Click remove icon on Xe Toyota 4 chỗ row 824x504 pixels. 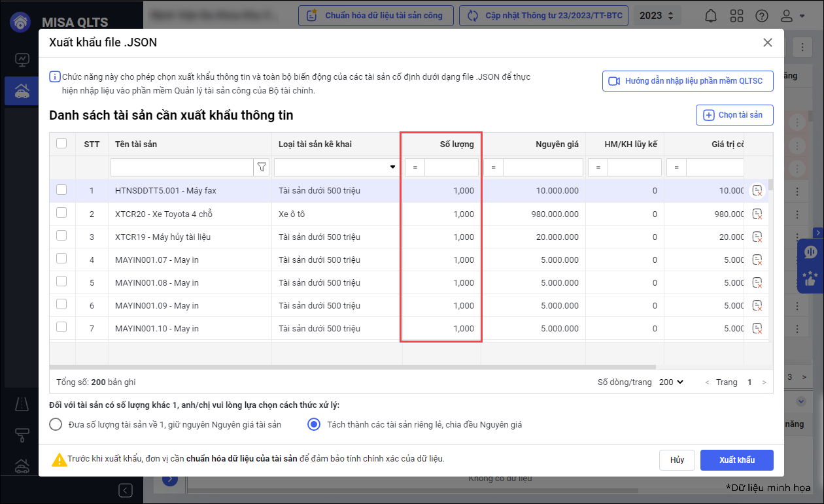(757, 214)
